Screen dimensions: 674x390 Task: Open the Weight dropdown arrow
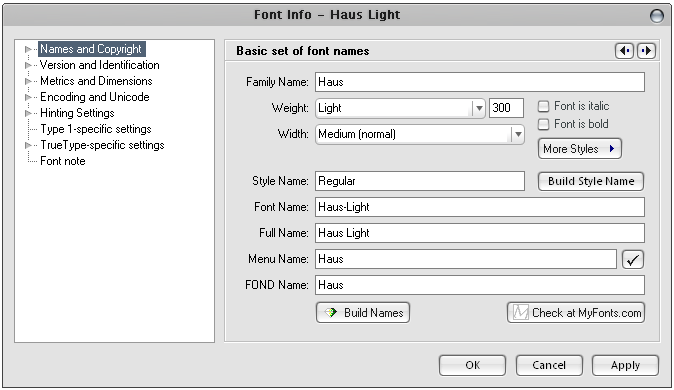click(x=479, y=108)
